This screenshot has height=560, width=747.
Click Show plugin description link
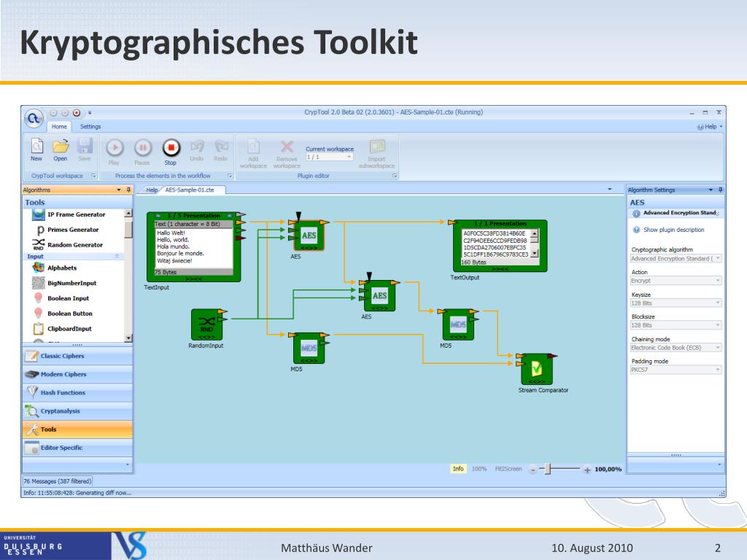point(673,230)
